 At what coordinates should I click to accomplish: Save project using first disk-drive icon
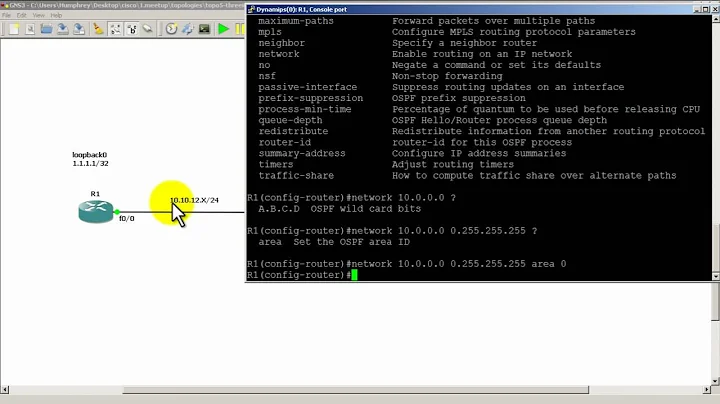(x=62, y=29)
